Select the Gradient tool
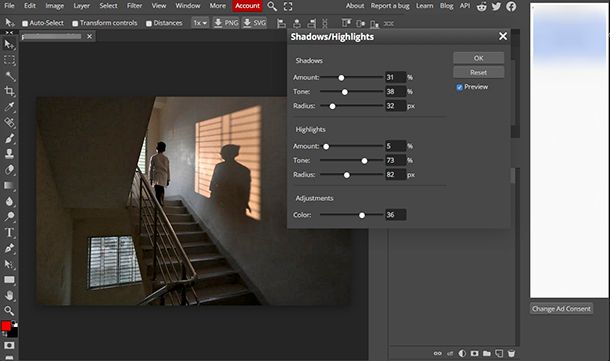610x361 pixels. pyautogui.click(x=9, y=186)
